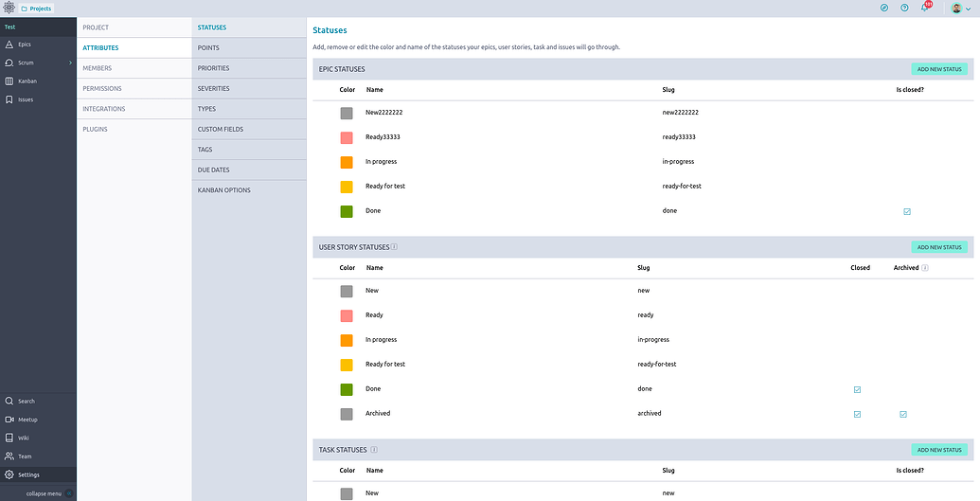Collapse the sidebar menu
Image resolution: width=980 pixels, height=501 pixels.
click(44, 493)
